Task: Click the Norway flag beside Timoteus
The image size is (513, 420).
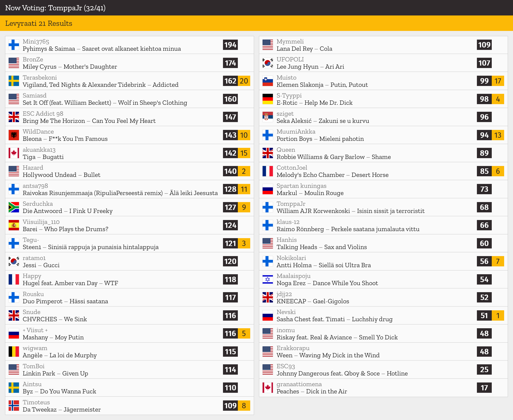Action: click(14, 406)
